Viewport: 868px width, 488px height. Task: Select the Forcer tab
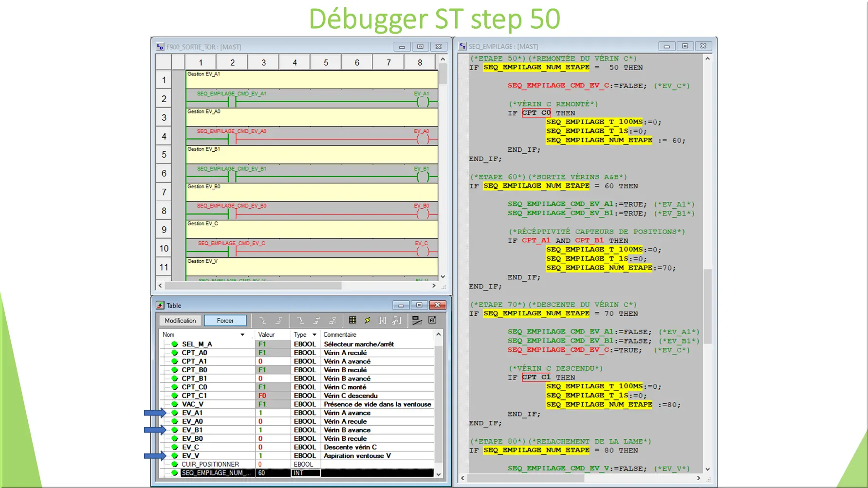(225, 320)
